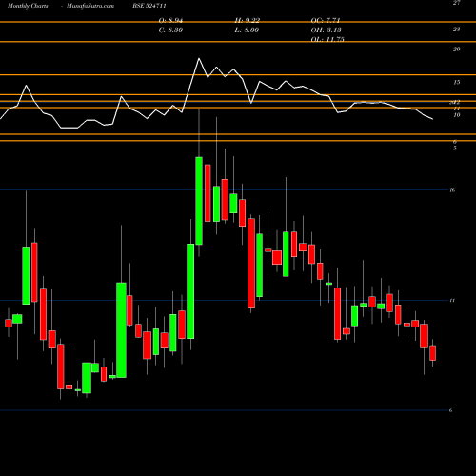
Task: Click the "OL: 11.75" value
Action: [327, 39]
